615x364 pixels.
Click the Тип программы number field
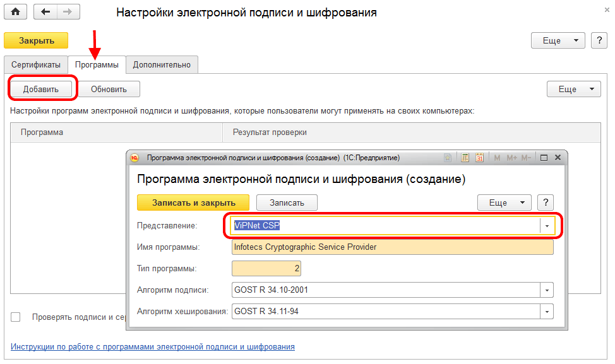[x=266, y=269]
